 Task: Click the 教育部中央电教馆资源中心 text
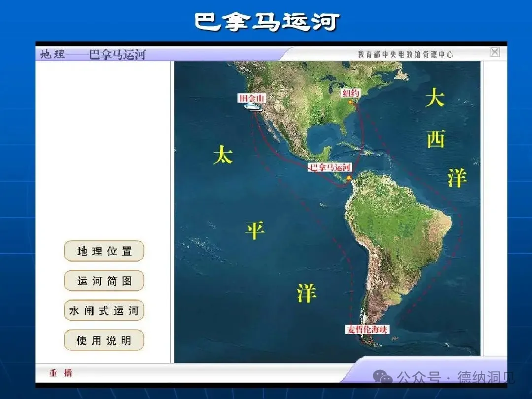pos(405,54)
